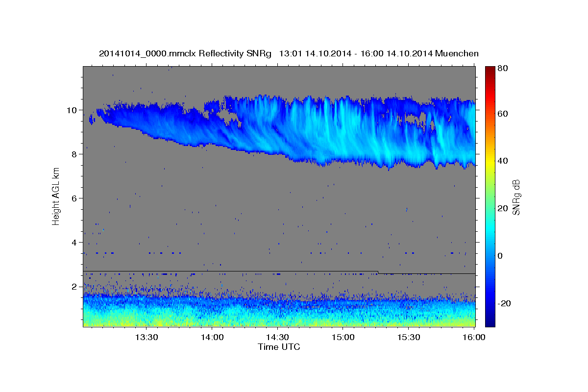Click the dark blue bottom of the colorbar
Image resolution: width=588 pixels, height=392 pixels.
click(490, 321)
